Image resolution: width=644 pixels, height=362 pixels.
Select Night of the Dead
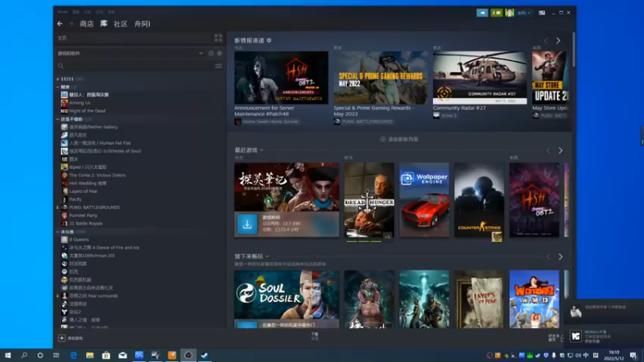[87, 111]
